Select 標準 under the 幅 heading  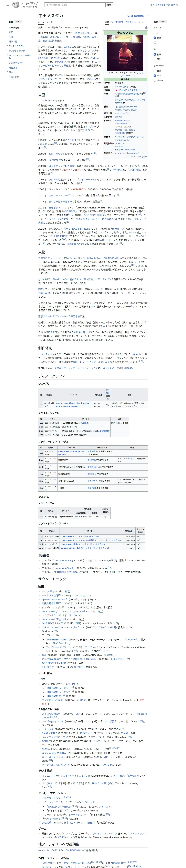[x=155, y=54]
